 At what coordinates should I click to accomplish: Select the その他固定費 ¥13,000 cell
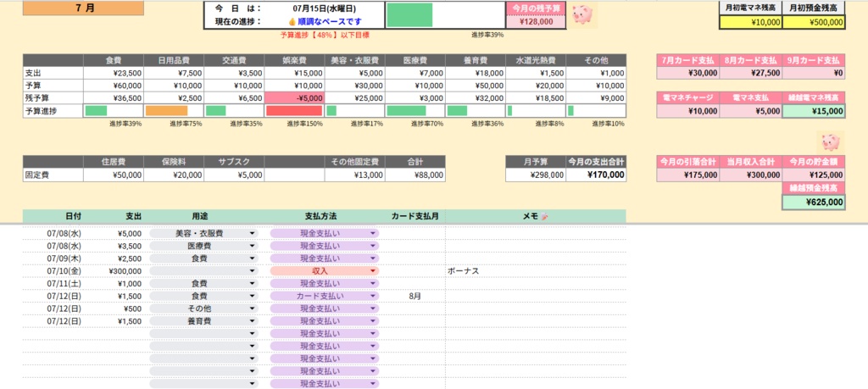click(x=355, y=175)
